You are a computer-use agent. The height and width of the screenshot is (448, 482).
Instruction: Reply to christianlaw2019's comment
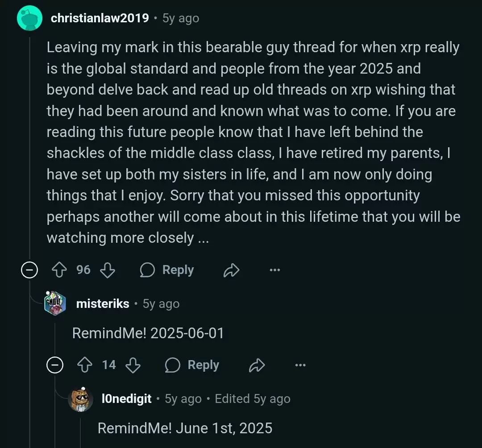(167, 270)
